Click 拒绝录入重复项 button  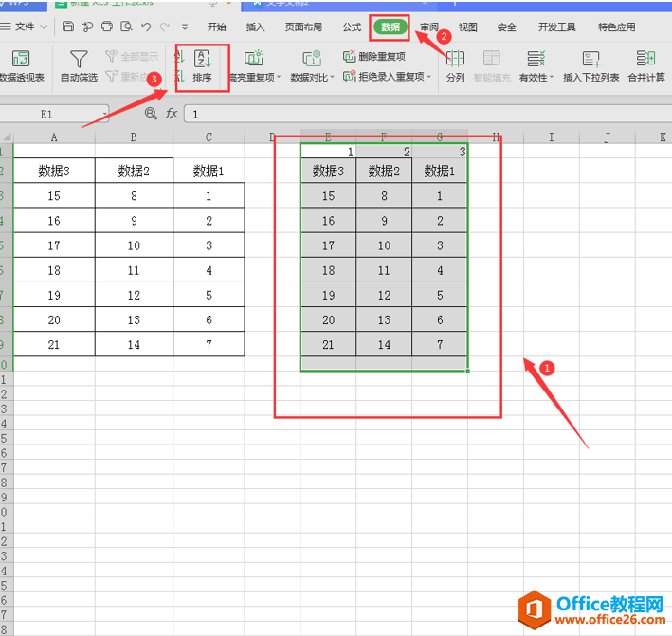coord(384,77)
